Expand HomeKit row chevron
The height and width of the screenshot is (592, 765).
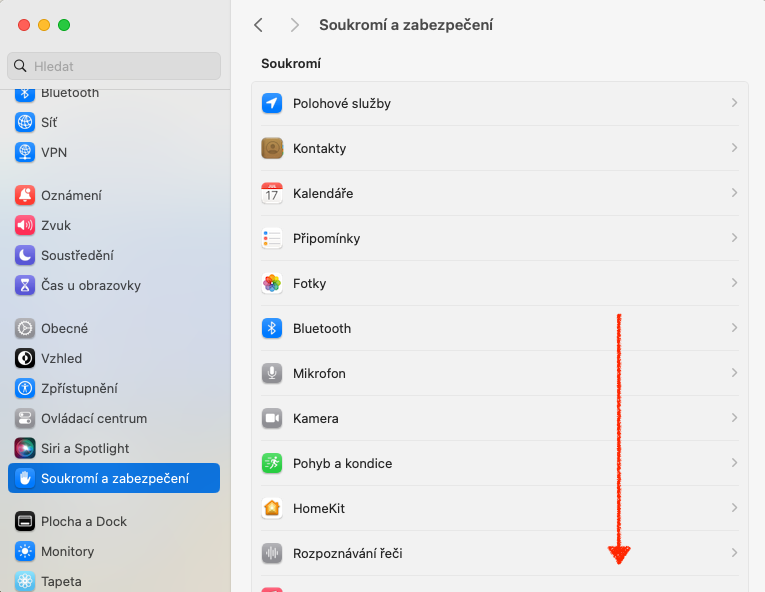[734, 508]
